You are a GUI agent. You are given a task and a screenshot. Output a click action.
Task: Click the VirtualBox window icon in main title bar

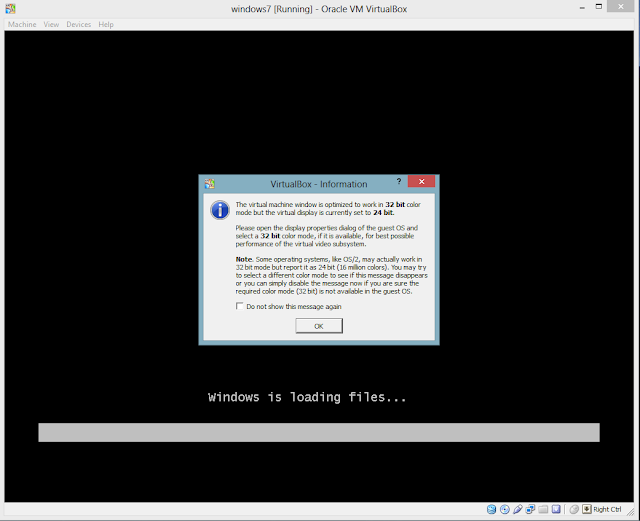click(x=10, y=9)
